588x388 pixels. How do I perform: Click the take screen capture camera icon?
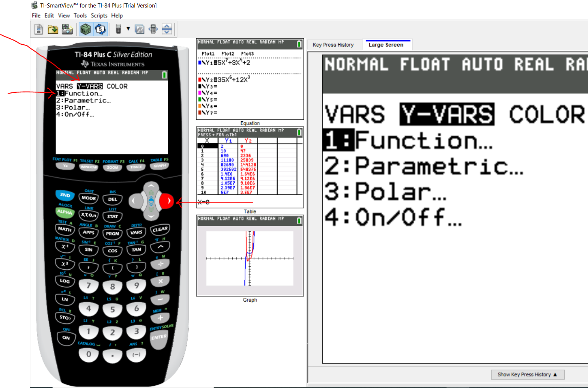coord(67,29)
